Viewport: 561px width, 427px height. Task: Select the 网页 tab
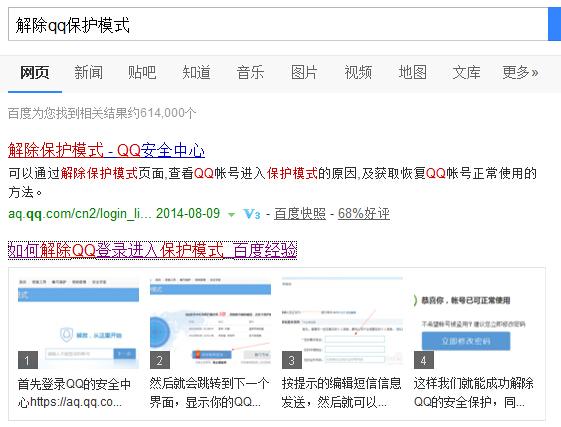tap(35, 73)
